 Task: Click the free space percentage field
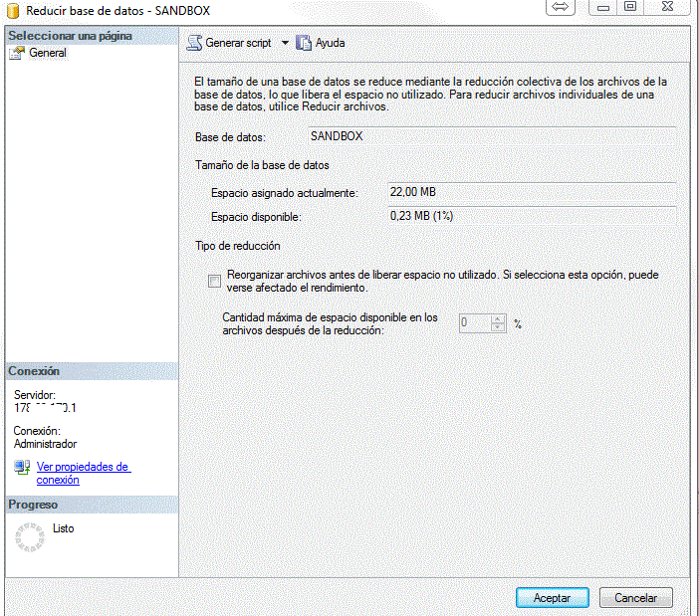[474, 322]
